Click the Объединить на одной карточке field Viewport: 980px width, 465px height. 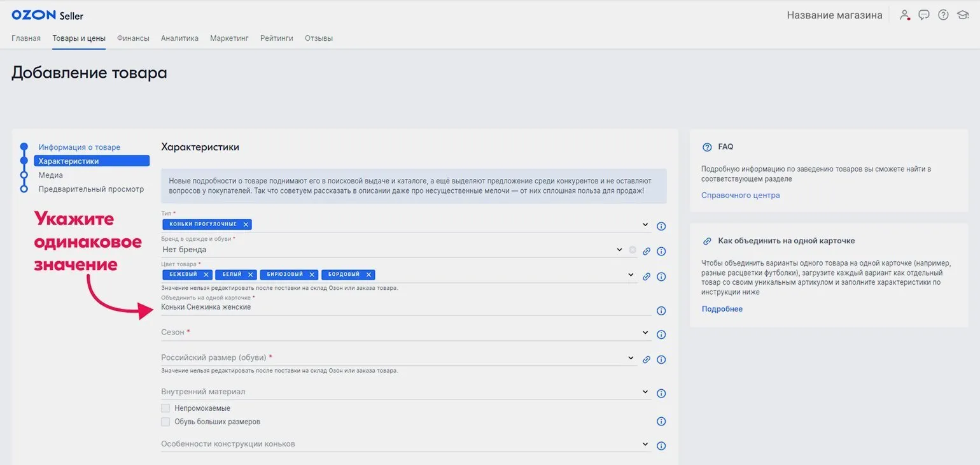click(406, 307)
